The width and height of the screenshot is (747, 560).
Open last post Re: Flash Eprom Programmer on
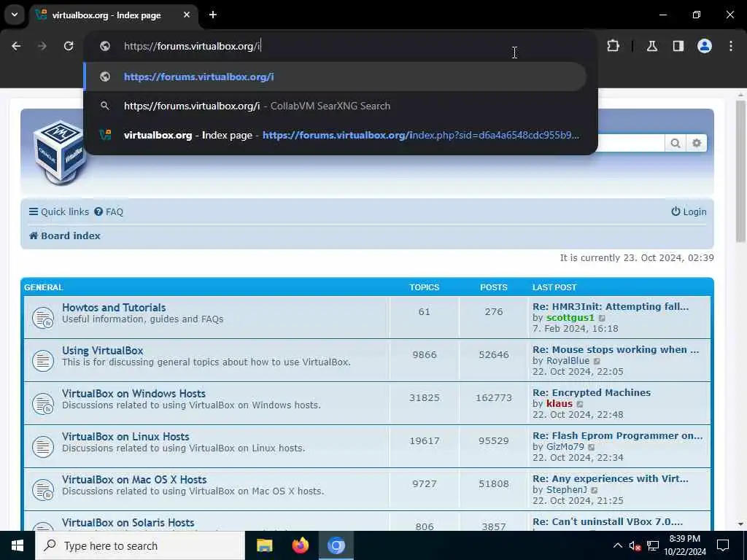point(617,436)
